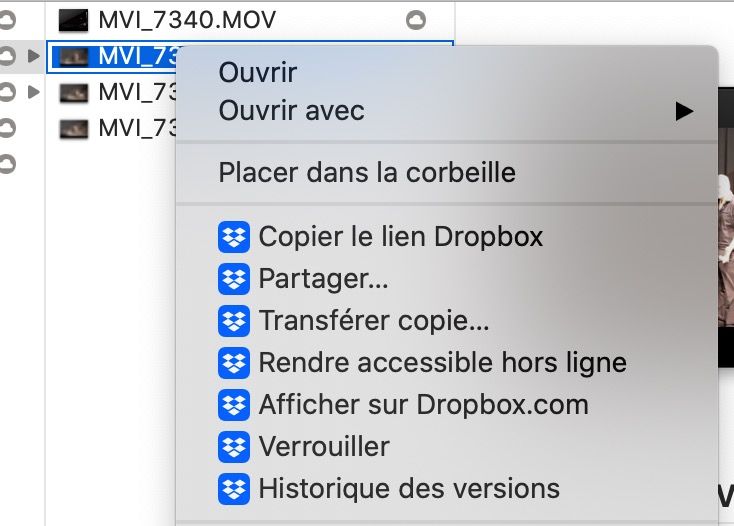The image size is (734, 526).
Task: Choose Rendre accessible hors ligne
Action: (x=442, y=363)
